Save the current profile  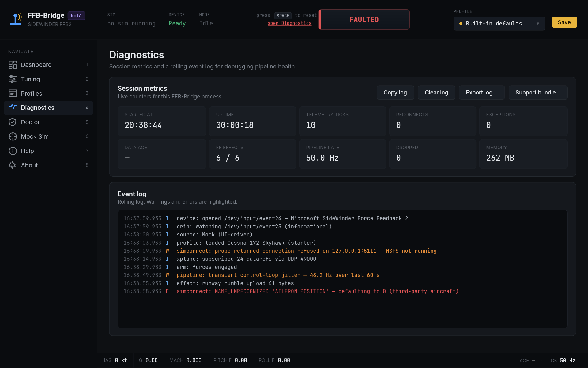click(x=564, y=22)
